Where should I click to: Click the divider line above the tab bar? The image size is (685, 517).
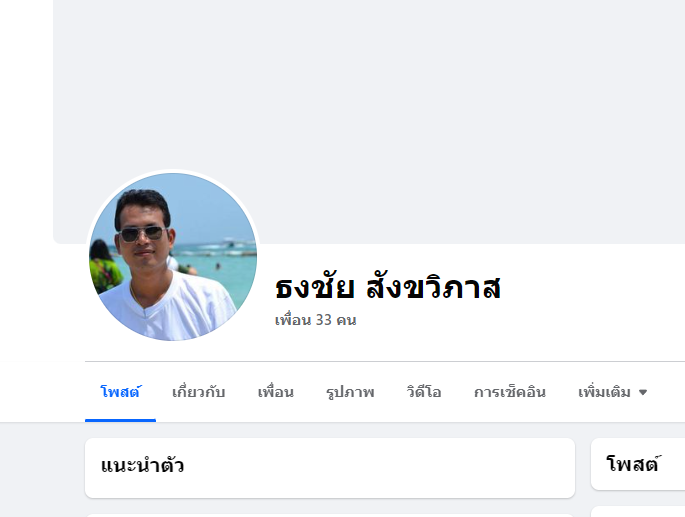click(x=385, y=361)
